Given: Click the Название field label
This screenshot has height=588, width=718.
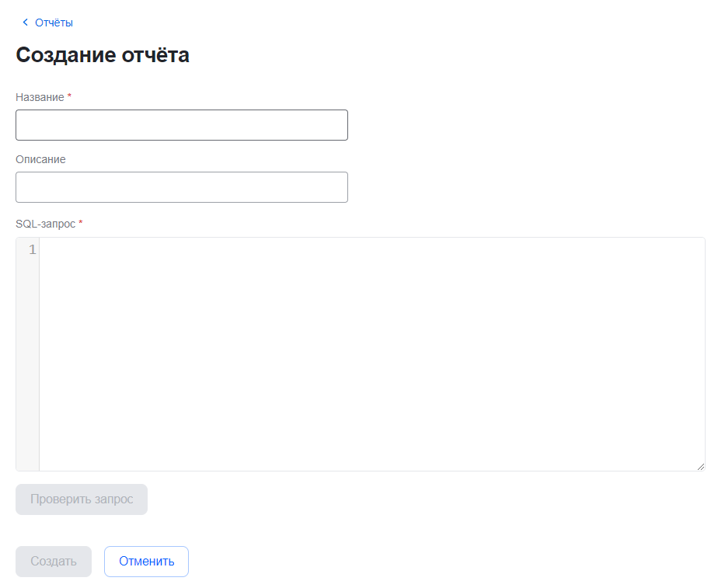Looking at the screenshot, I should pos(40,97).
